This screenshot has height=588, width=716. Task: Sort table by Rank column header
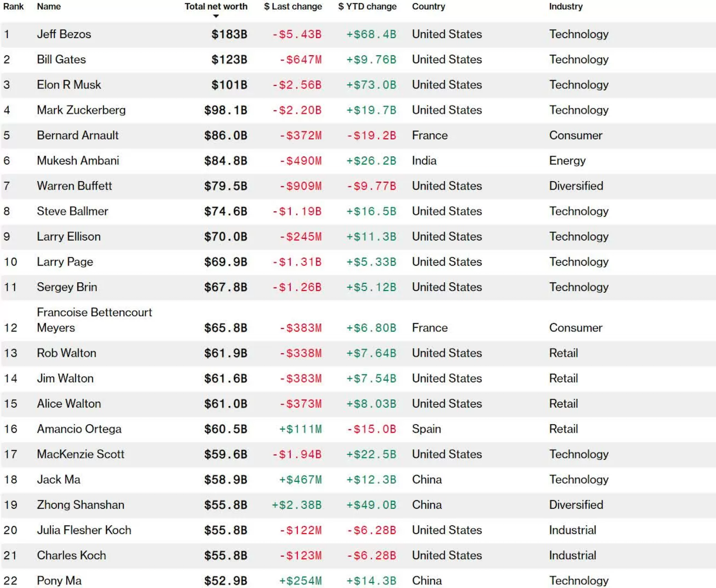14,6
